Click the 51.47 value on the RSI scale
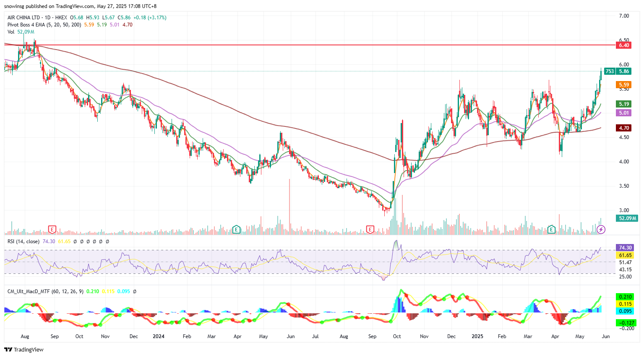 tap(625, 262)
